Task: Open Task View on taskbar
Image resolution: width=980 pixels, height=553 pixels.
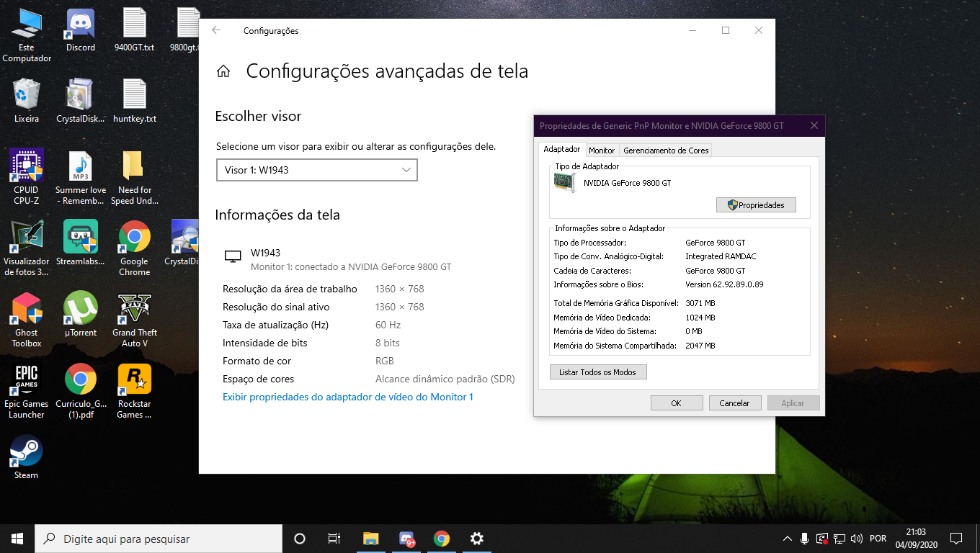Action: click(x=334, y=539)
